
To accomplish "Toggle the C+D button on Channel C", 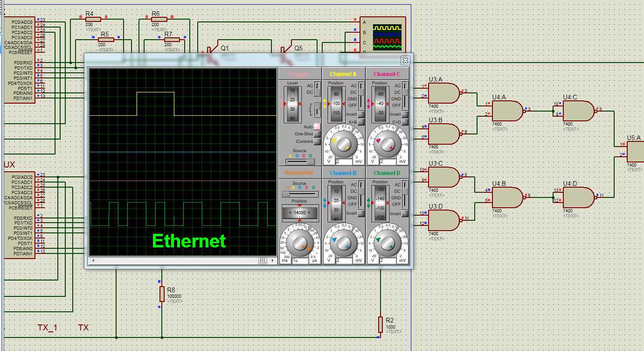I will click(405, 122).
